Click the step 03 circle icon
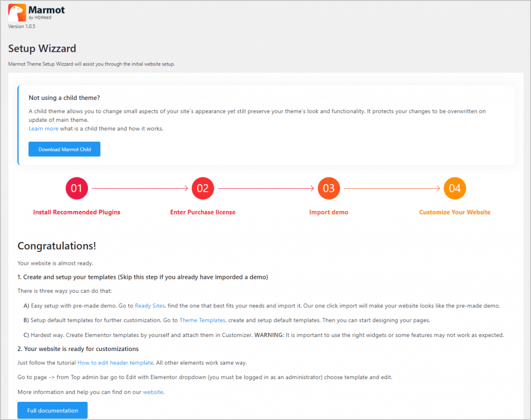531x420 pixels. pyautogui.click(x=329, y=188)
